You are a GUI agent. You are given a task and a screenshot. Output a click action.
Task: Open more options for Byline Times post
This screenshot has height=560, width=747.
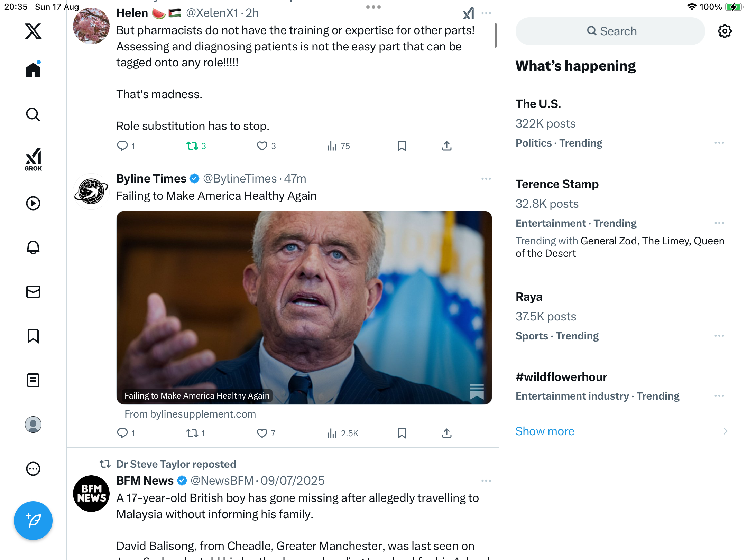[486, 179]
